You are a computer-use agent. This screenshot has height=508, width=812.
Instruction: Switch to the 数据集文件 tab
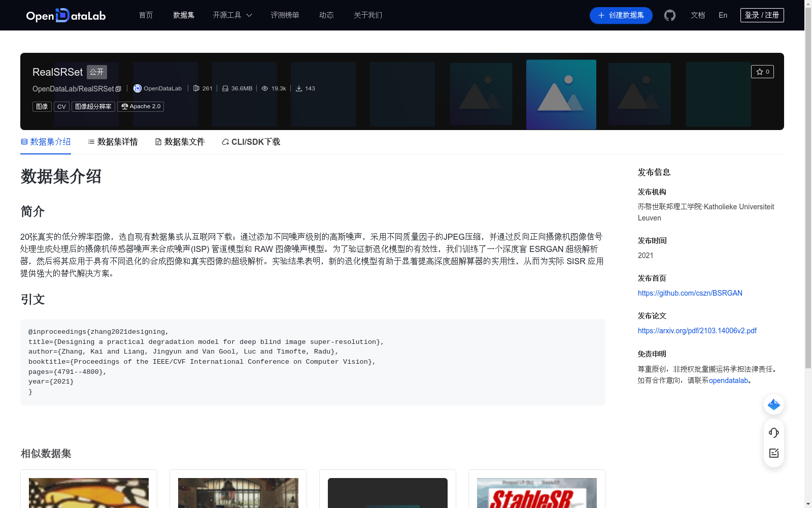tap(180, 142)
